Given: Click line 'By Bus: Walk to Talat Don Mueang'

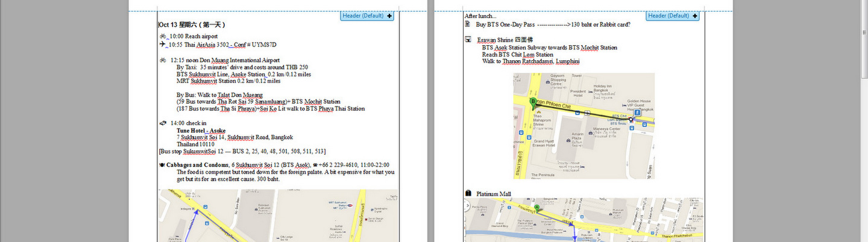Looking at the screenshot, I should coord(219,95).
